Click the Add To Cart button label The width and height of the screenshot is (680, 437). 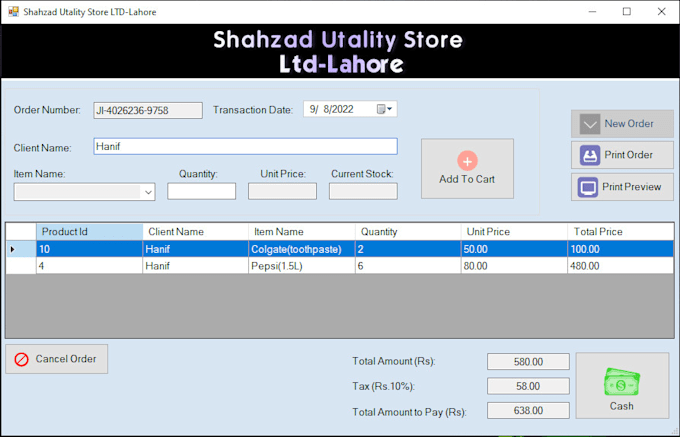pyautogui.click(x=467, y=179)
